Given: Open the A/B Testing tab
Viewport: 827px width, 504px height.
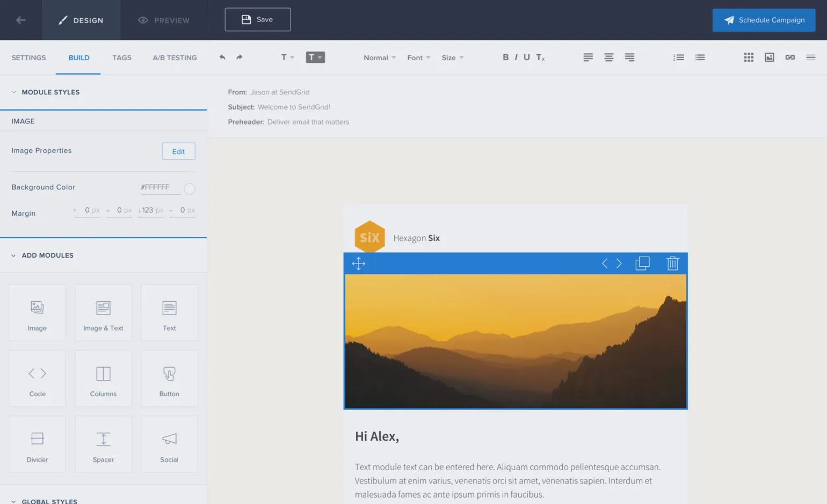Looking at the screenshot, I should coord(175,57).
